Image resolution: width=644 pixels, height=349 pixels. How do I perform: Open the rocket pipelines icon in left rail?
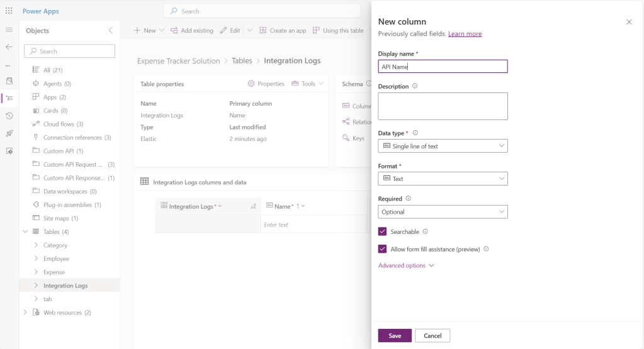(x=9, y=133)
